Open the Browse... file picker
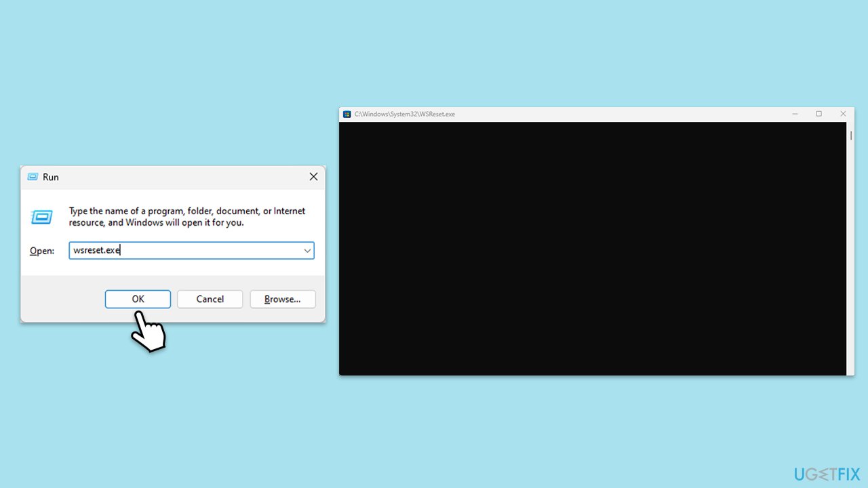Screen dimensions: 868x488 283,299
